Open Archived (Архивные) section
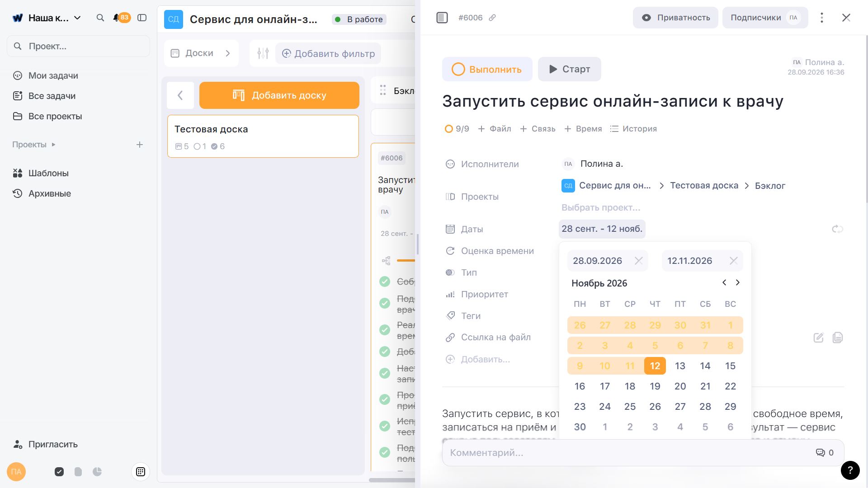The image size is (868, 488). (x=49, y=193)
